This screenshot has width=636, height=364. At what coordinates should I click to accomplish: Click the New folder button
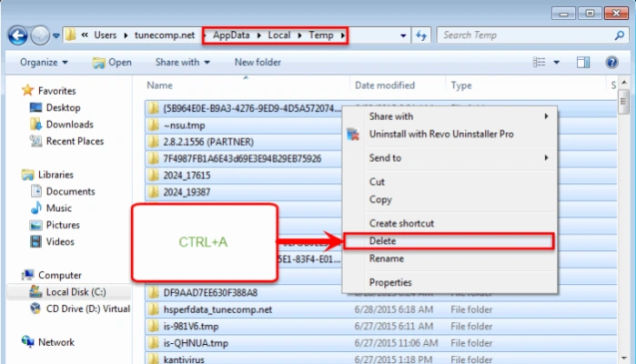(257, 62)
